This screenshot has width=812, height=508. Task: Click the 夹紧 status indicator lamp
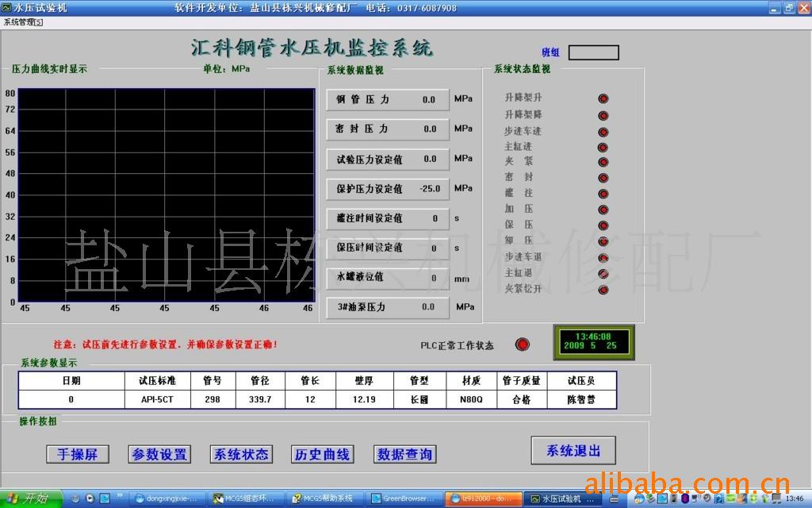click(x=603, y=162)
